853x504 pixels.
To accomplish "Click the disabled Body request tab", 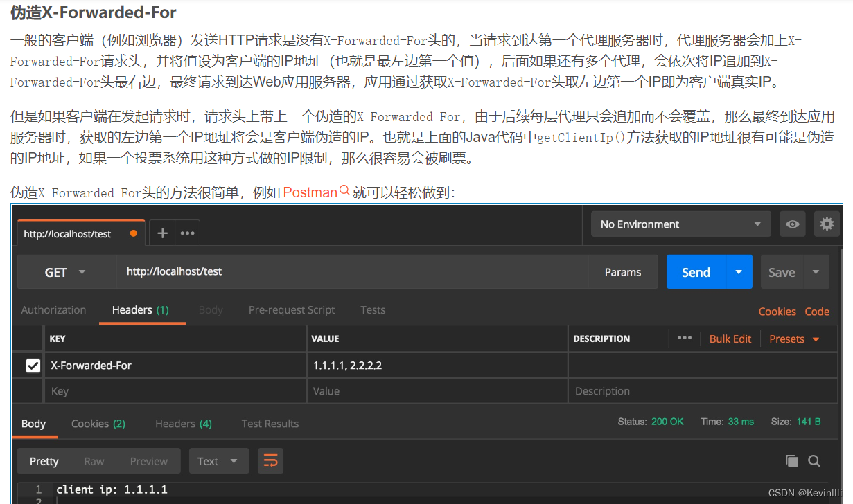I will (x=211, y=310).
